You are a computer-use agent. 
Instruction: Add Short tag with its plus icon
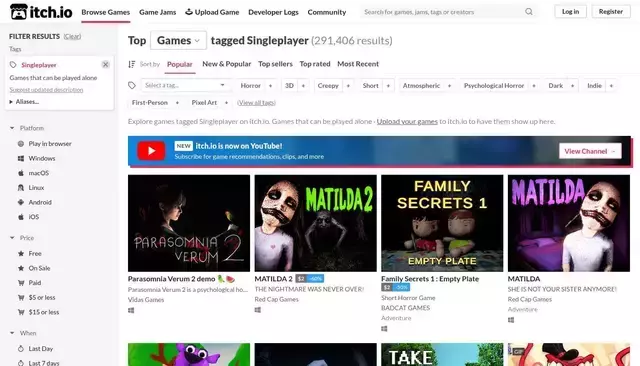pos(388,86)
